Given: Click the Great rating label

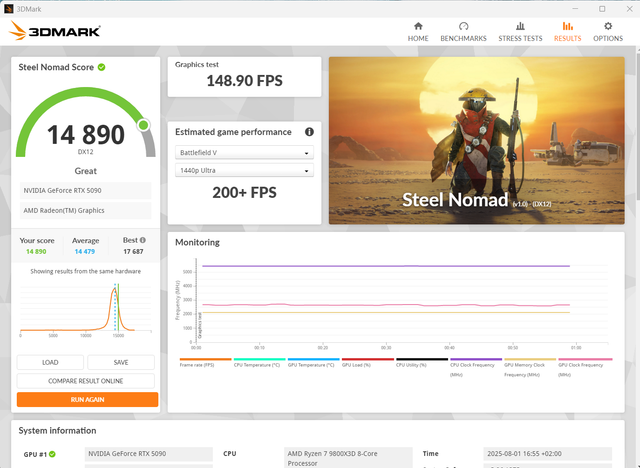Looking at the screenshot, I should click(x=86, y=171).
